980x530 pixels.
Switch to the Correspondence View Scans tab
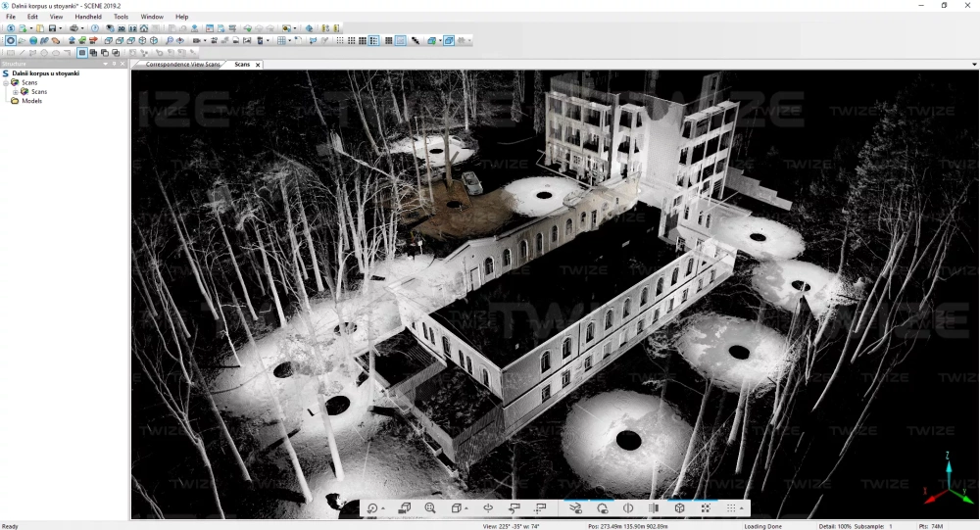coord(182,65)
